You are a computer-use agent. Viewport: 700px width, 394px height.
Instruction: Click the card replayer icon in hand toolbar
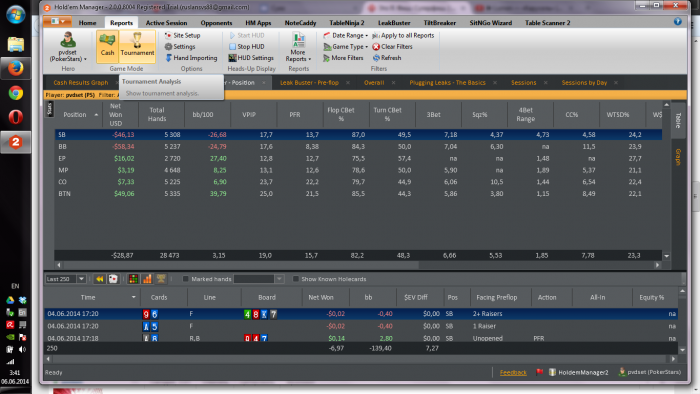[113, 279]
